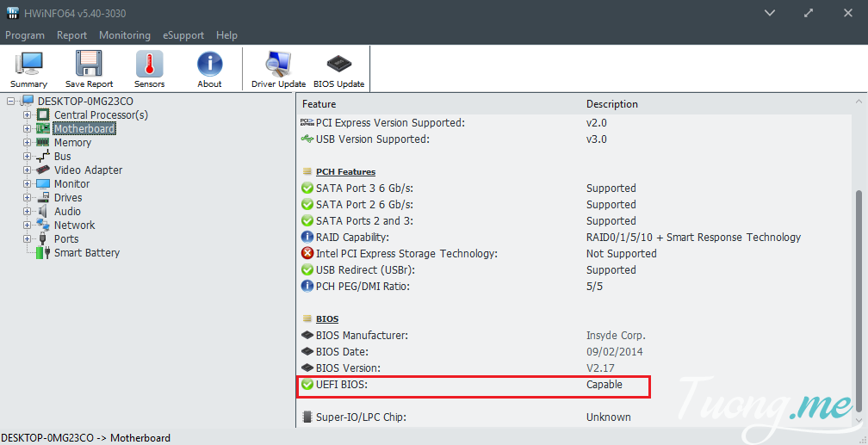Viewport: 868px width, 445px height.
Task: Open the eSupport menu
Action: [x=183, y=35]
